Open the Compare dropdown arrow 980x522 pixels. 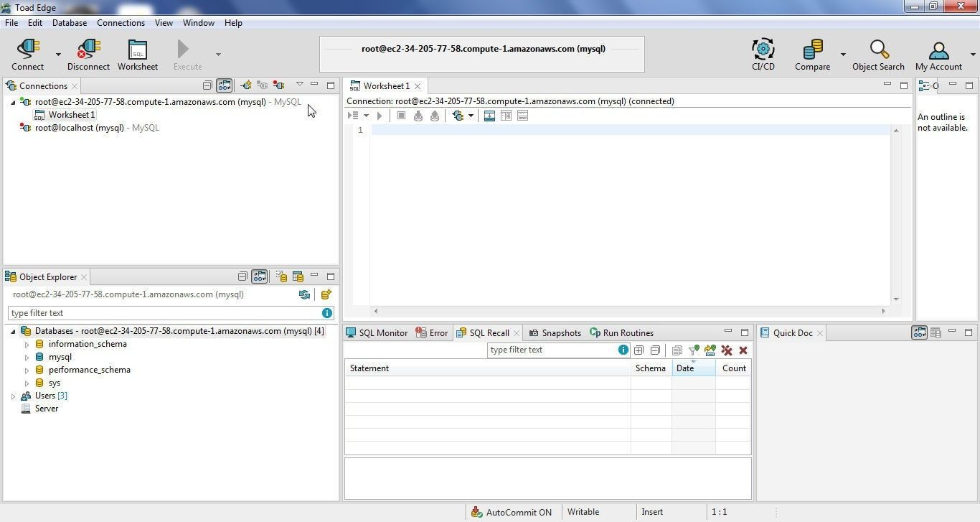point(843,55)
